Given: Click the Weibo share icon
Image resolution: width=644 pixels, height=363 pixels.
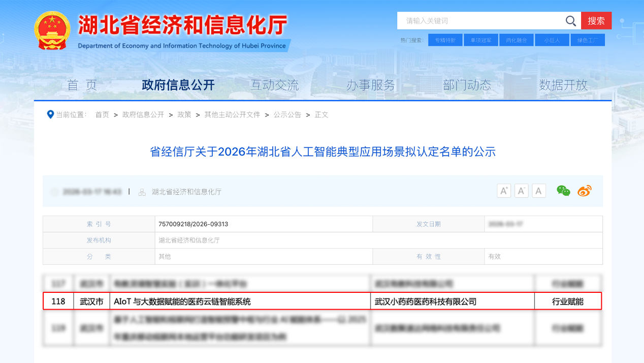Looking at the screenshot, I should click(584, 191).
